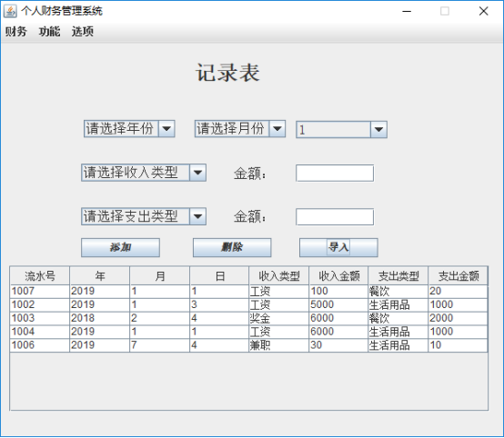Image resolution: width=504 pixels, height=438 pixels.
Task: Expand the 请选择收入类型 dropdown
Action: tap(144, 173)
